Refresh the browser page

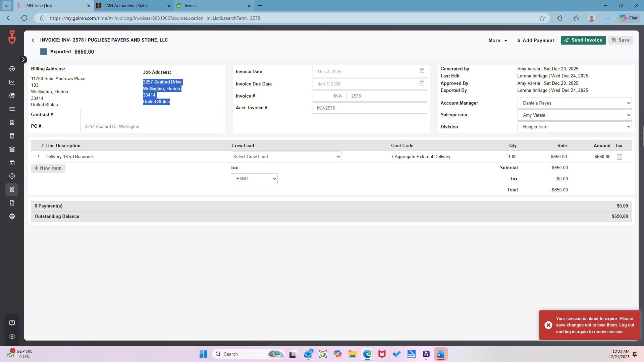[x=24, y=18]
